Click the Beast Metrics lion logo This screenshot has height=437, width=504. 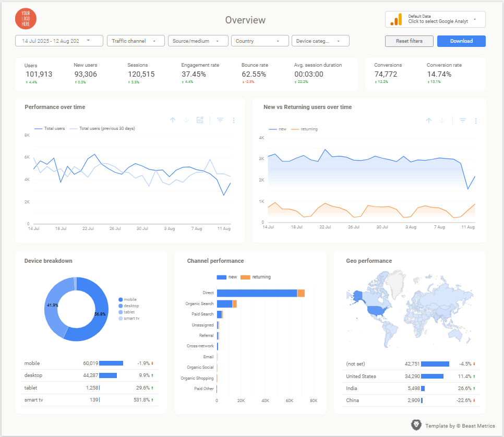coord(416,425)
